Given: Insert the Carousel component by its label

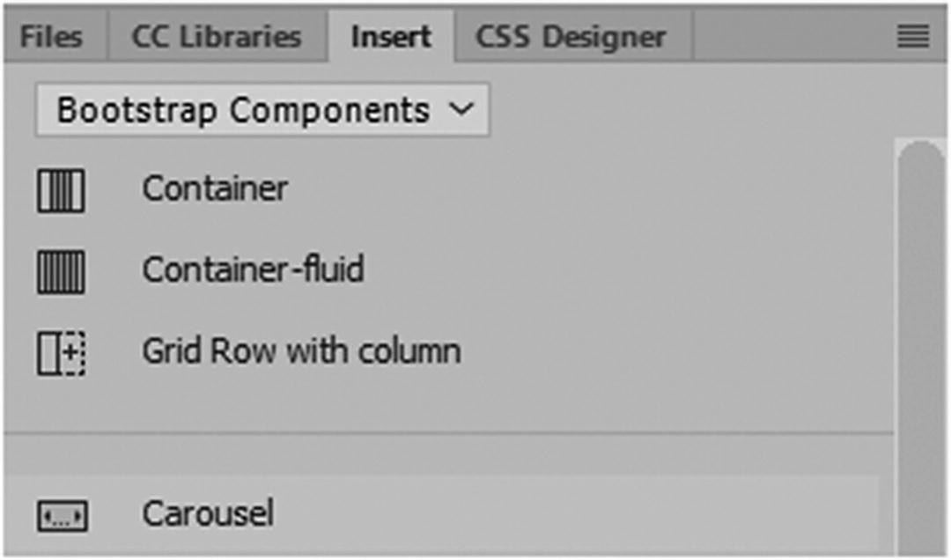Looking at the screenshot, I should [x=208, y=514].
